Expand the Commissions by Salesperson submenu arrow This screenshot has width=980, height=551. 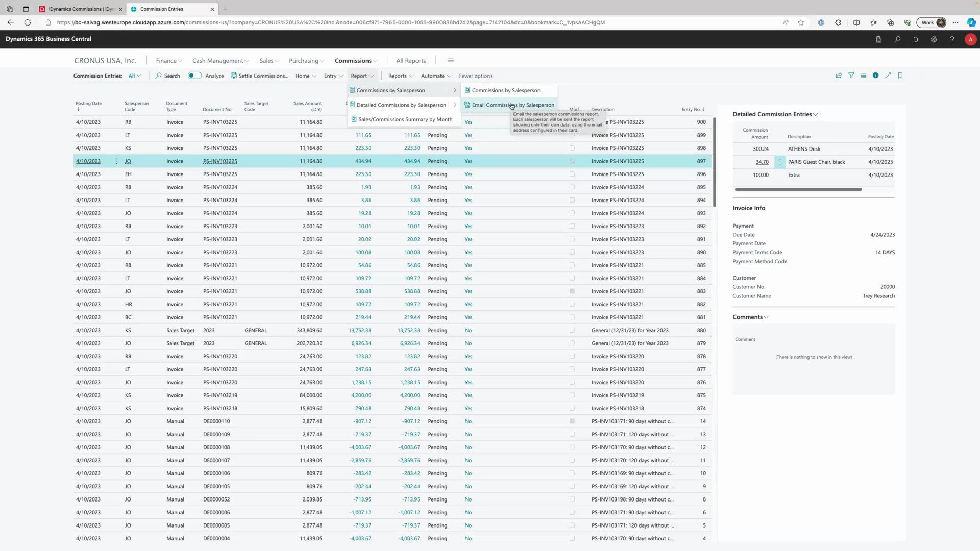pos(455,90)
